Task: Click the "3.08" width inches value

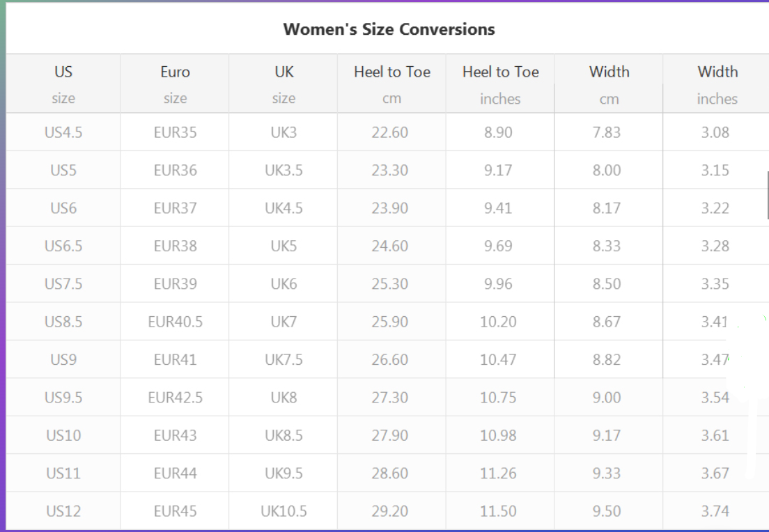Action: [x=715, y=132]
